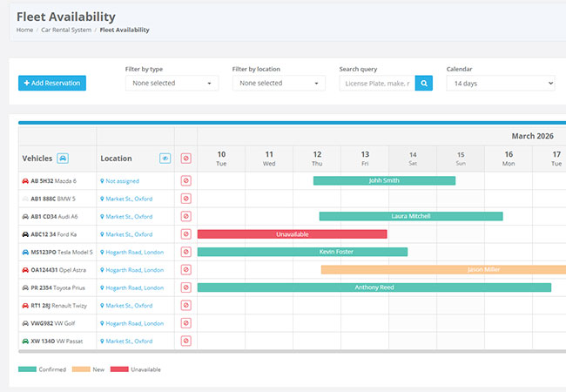Click the 10 Tue date column header
The image size is (566, 392).
click(221, 159)
